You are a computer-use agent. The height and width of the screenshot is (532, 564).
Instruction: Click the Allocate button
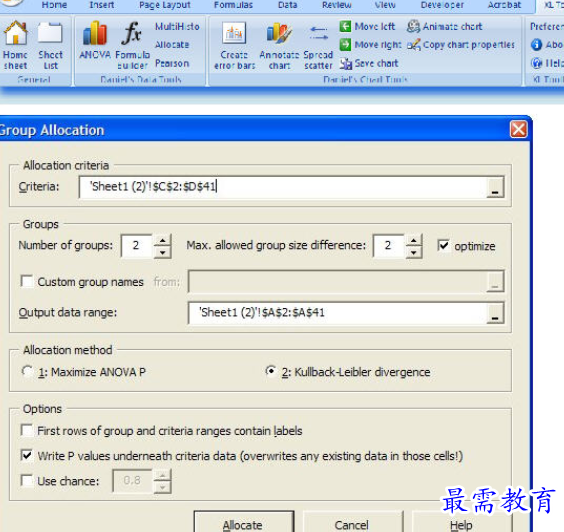coord(244,523)
